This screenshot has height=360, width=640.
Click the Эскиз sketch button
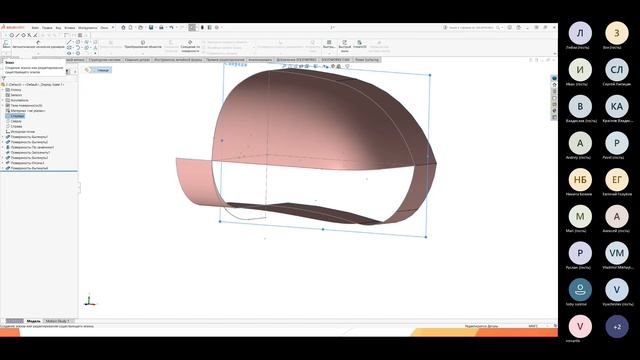[x=6, y=44]
